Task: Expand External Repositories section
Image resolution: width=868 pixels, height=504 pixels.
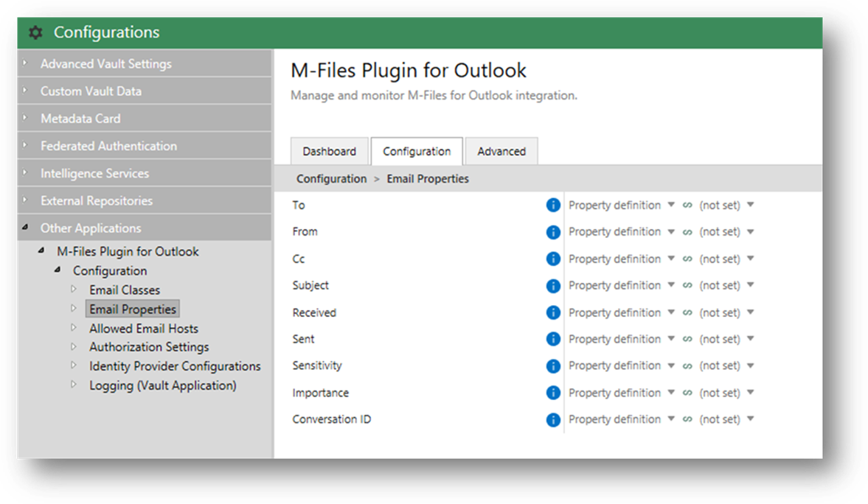Action: click(x=145, y=201)
